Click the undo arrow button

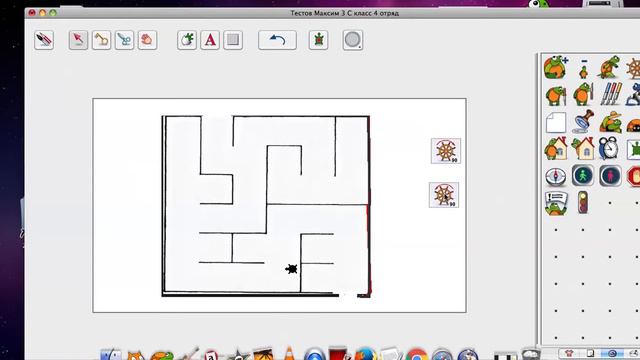[x=277, y=40]
